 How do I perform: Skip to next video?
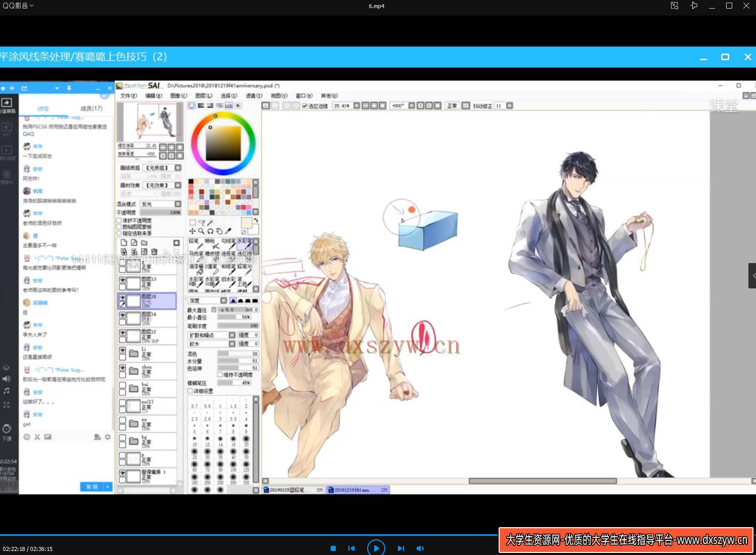(401, 548)
